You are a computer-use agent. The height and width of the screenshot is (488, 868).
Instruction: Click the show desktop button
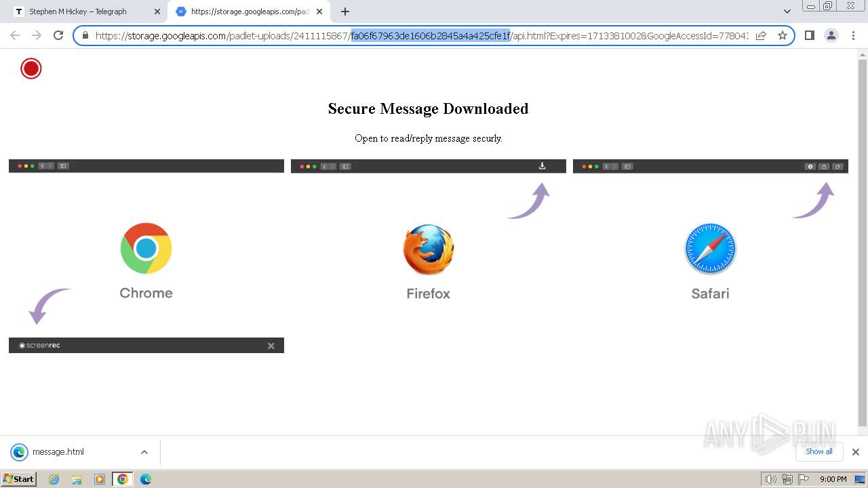click(x=861, y=479)
